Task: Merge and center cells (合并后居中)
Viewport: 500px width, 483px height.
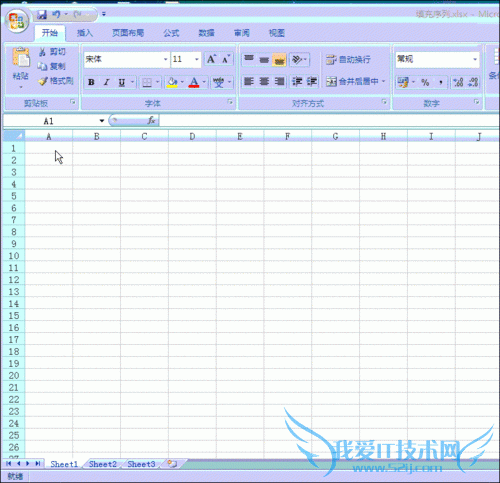Action: (352, 81)
